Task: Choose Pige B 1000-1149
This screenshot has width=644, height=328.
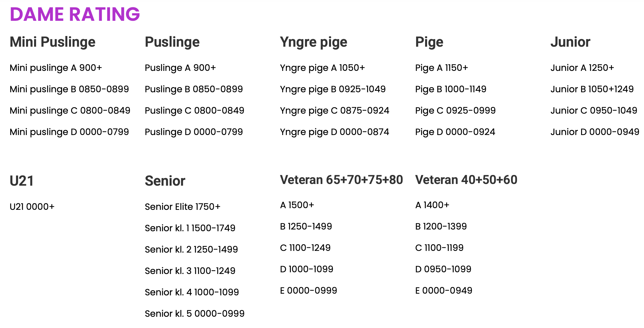Action: click(x=451, y=89)
